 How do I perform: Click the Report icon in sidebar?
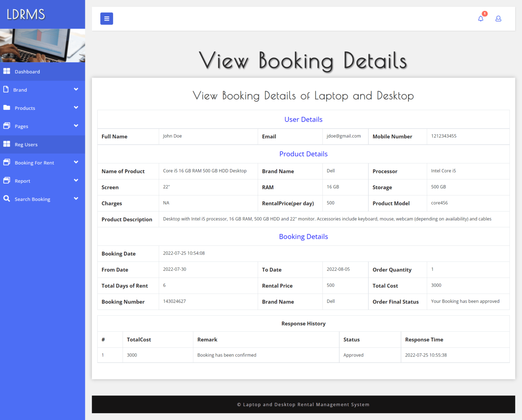coord(6,180)
